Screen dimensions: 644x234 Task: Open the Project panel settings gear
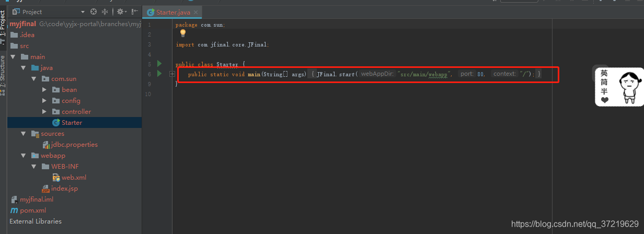point(121,11)
